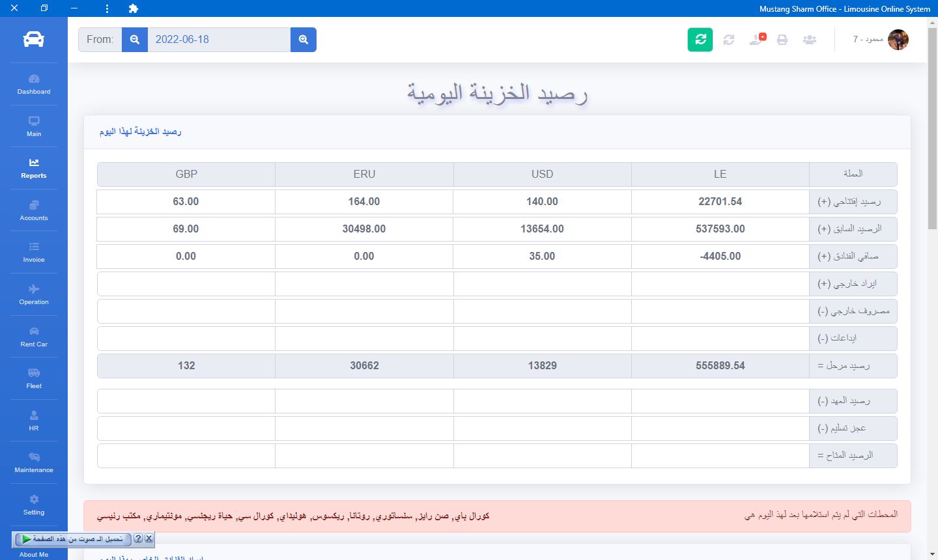Screen dimensions: 938x560
Task: Select Rent Car in the sidebar
Action: [34, 337]
